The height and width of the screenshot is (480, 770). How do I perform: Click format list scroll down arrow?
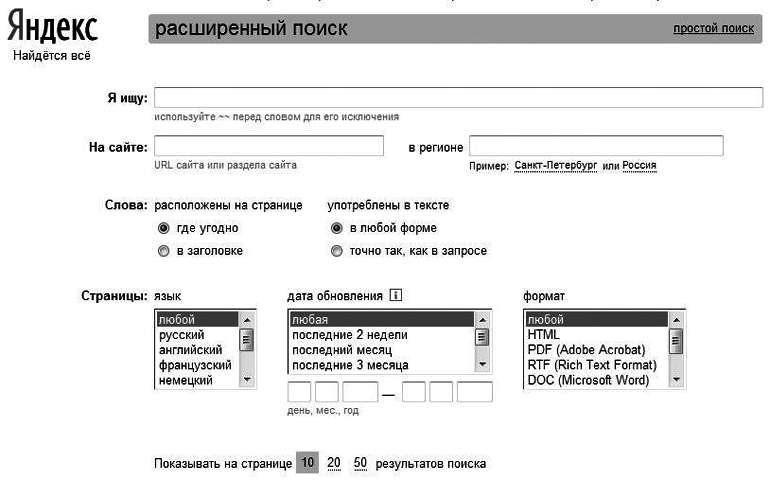pos(676,379)
